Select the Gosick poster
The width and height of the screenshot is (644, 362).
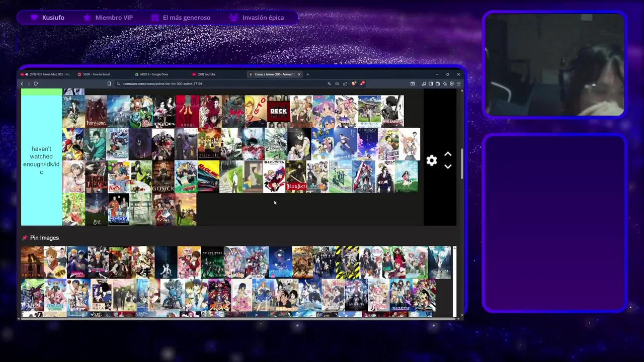point(163,177)
